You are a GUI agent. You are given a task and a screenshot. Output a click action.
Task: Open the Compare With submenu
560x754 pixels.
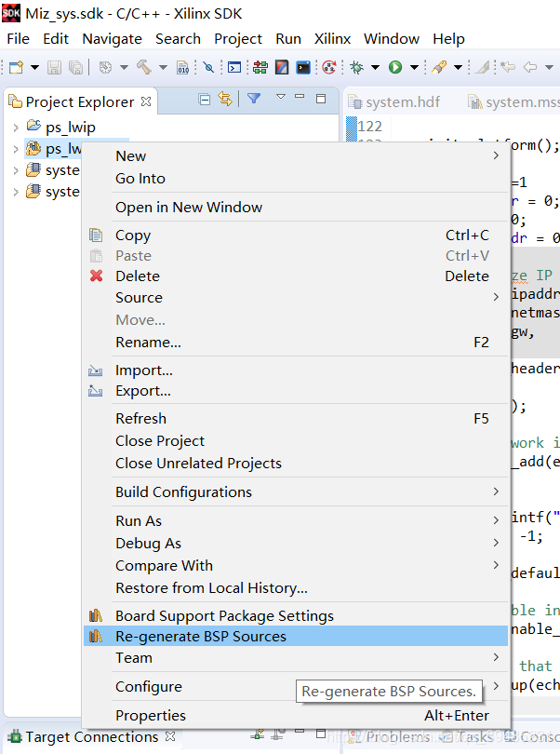pos(296,566)
